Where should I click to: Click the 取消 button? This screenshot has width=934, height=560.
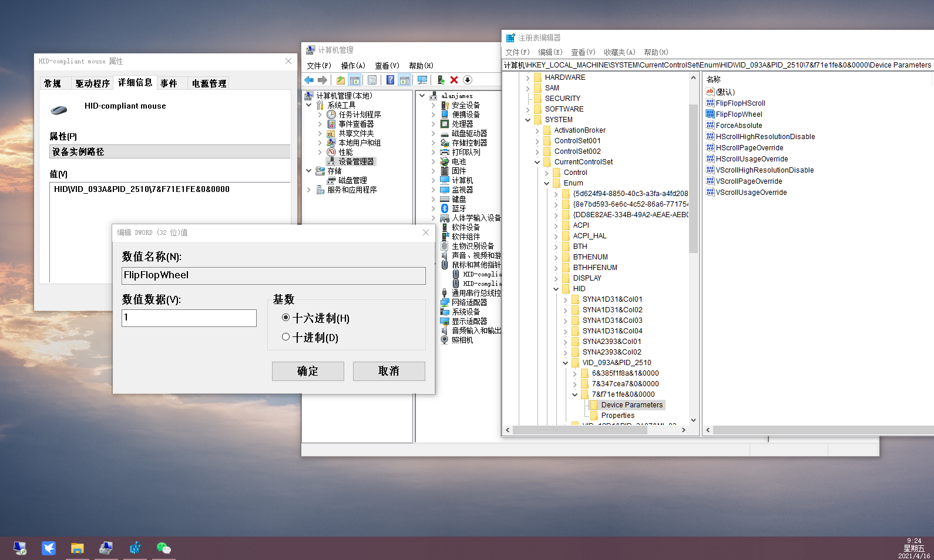(x=389, y=371)
